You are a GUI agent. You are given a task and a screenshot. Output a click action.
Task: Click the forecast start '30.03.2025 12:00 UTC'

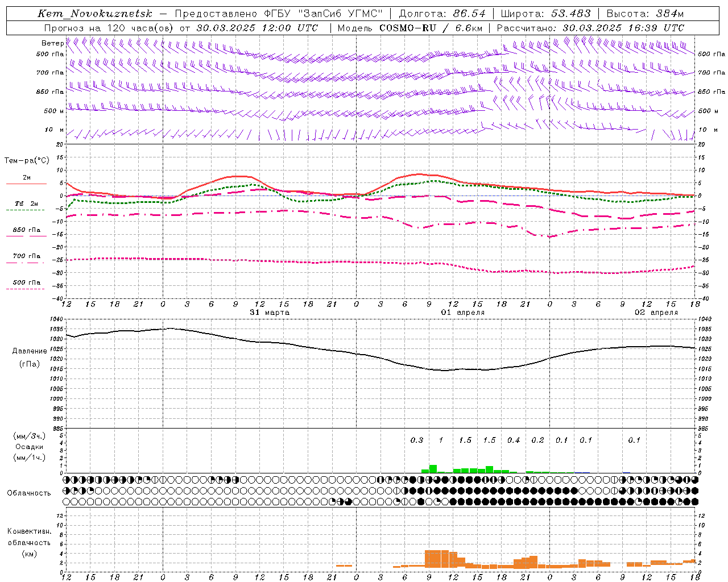pyautogui.click(x=257, y=28)
